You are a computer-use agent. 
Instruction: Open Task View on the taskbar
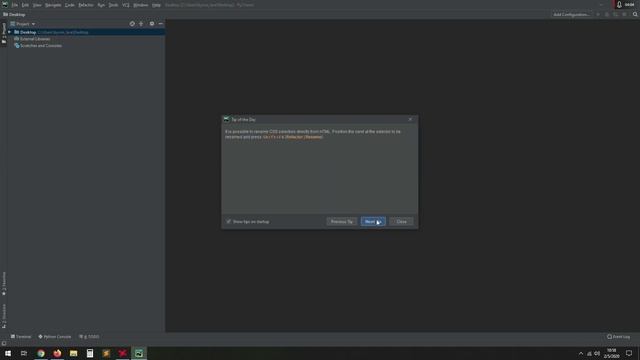24,353
